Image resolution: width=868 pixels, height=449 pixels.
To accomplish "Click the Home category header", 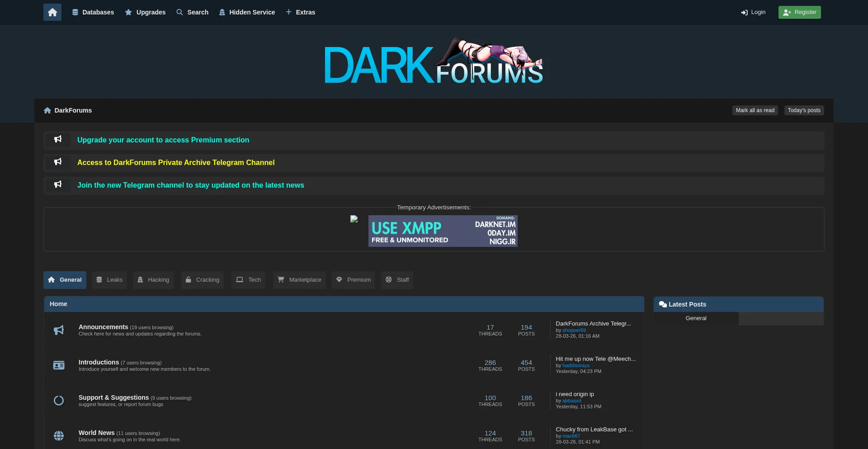I will coord(344,304).
